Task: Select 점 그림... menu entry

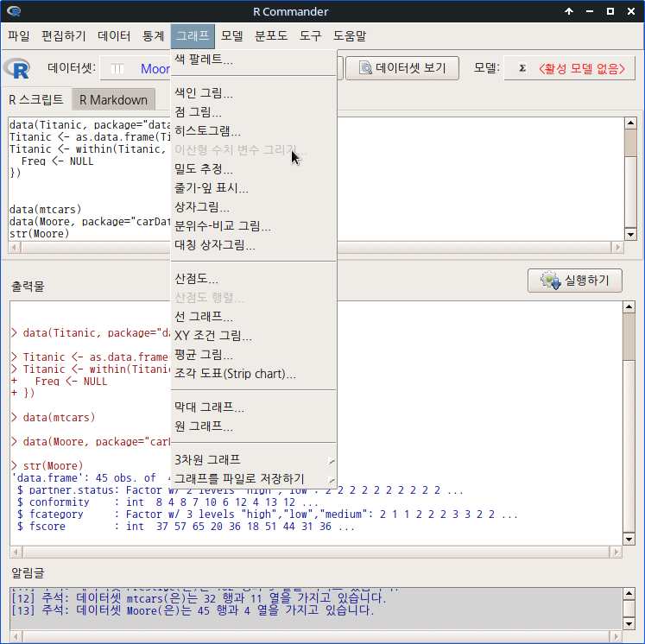Action: tap(254, 112)
